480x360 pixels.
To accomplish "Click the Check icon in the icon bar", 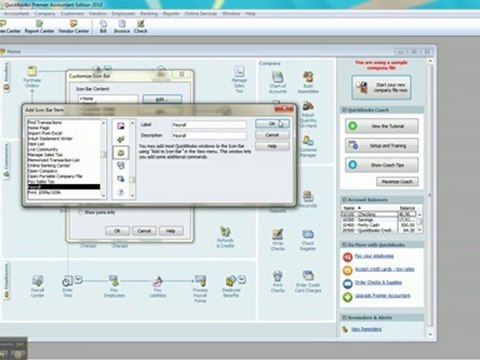I will click(x=140, y=27).
